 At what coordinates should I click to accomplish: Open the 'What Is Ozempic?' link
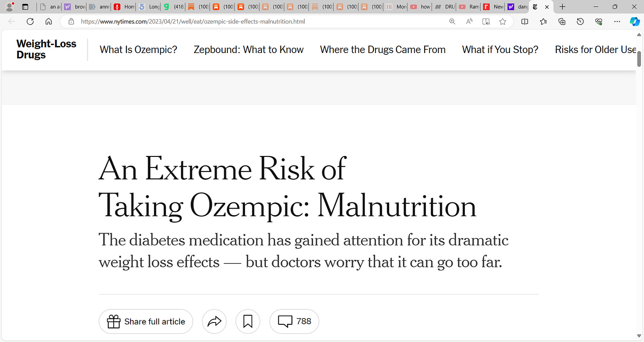(138, 49)
